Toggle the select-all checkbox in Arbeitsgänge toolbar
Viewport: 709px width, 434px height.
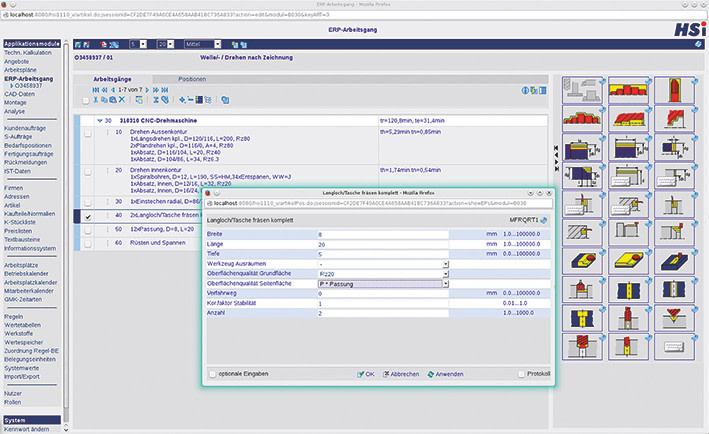pos(86,100)
